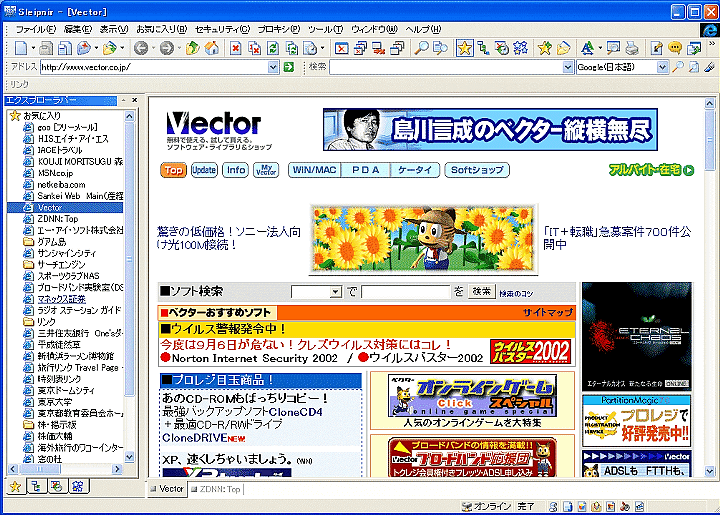The height and width of the screenshot is (515, 720).
Task: Click the highlighter pen icon at search bar end
Action: pos(709,67)
